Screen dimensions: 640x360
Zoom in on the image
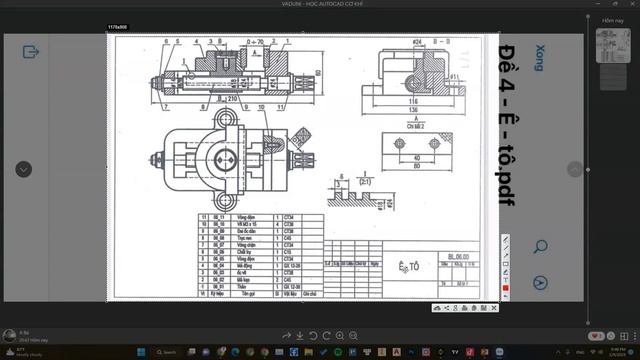point(340,336)
